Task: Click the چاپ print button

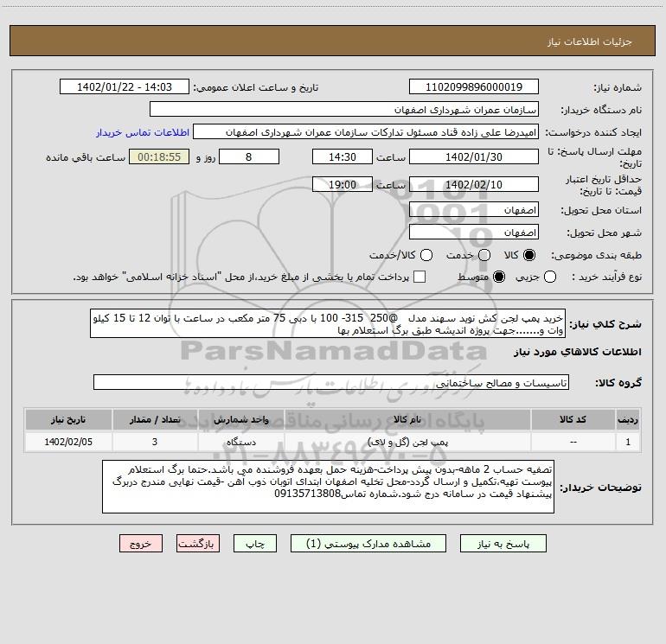Action: [x=255, y=544]
